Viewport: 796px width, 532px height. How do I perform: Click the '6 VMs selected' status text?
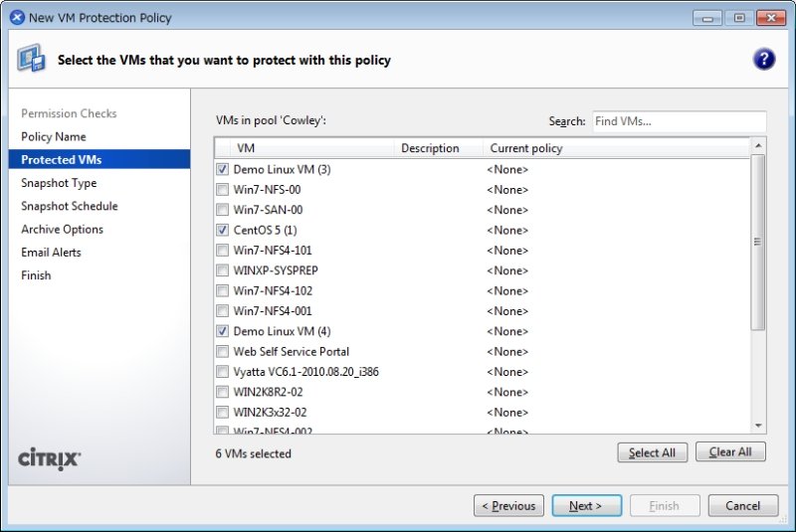254,453
